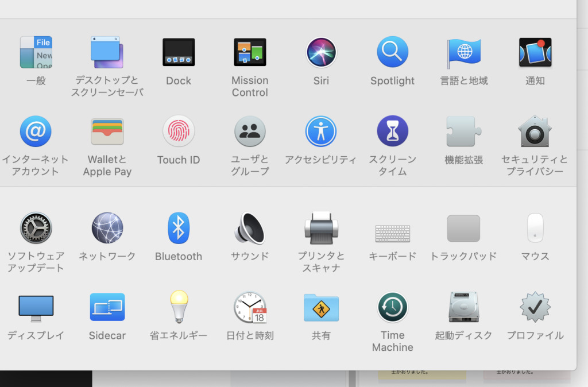This screenshot has width=588, height=387.
Task: Open ネットワーク preferences
Action: (107, 228)
